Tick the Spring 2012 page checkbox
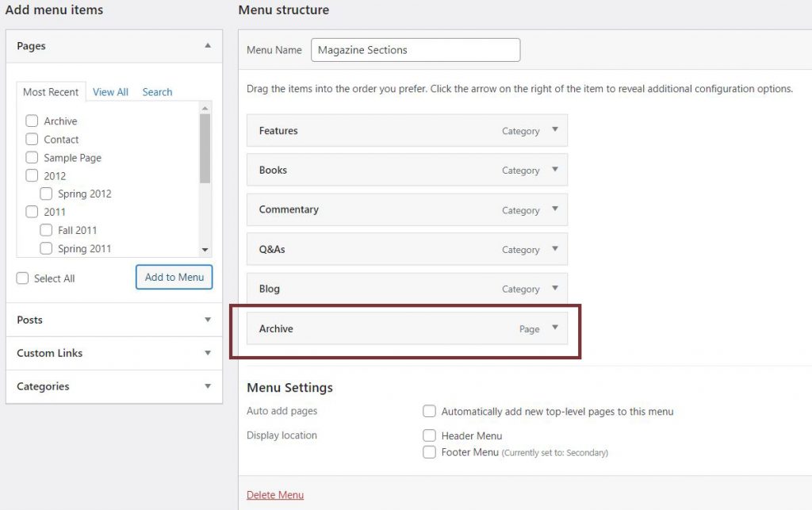812x510 pixels. [x=46, y=194]
